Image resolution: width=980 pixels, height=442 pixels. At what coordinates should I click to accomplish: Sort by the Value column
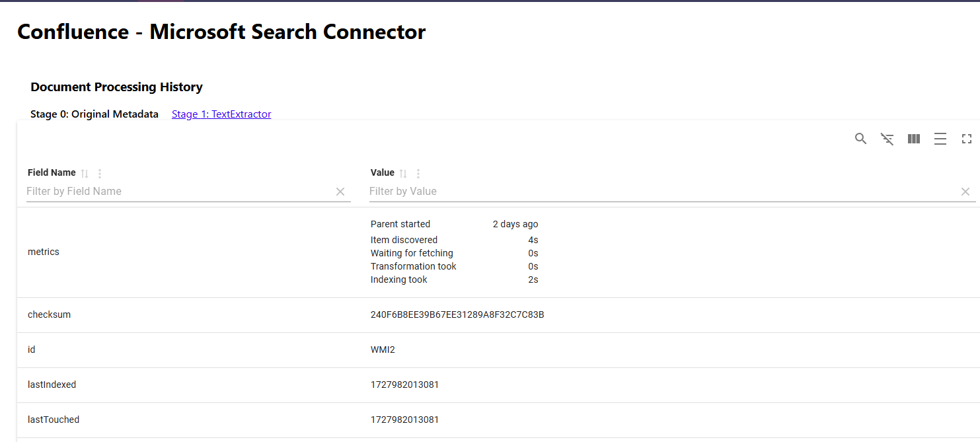pyautogui.click(x=403, y=174)
